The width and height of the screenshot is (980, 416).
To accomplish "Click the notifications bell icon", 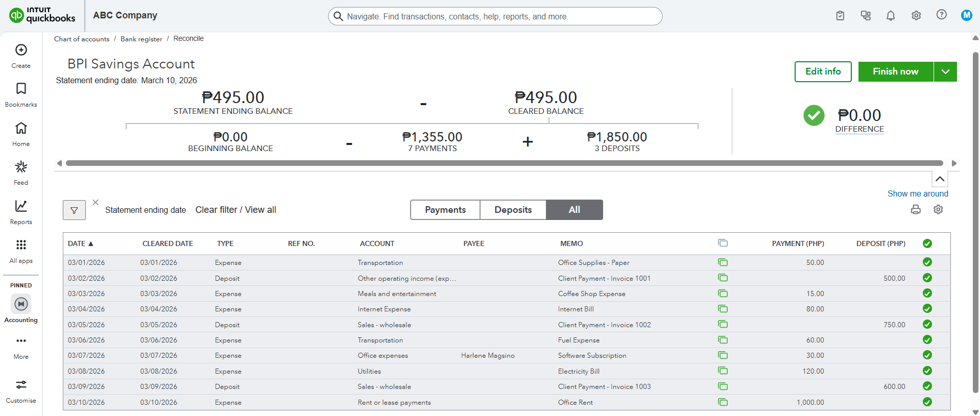I will [891, 16].
